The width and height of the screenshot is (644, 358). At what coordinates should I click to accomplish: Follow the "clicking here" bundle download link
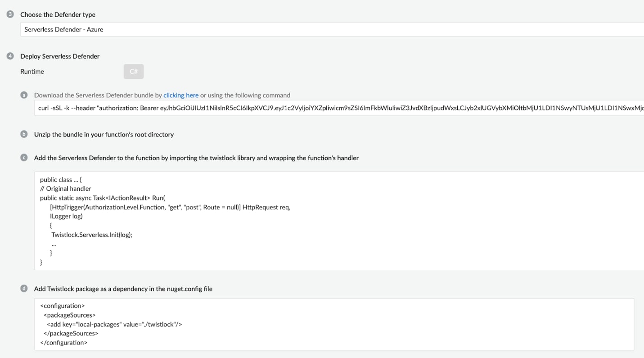pyautogui.click(x=181, y=95)
